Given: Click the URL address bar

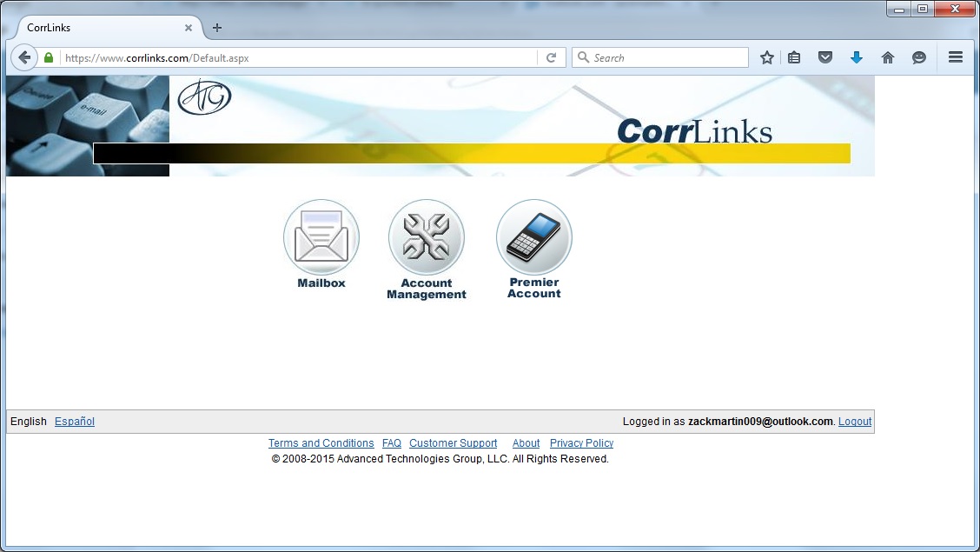Looking at the screenshot, I should (297, 57).
